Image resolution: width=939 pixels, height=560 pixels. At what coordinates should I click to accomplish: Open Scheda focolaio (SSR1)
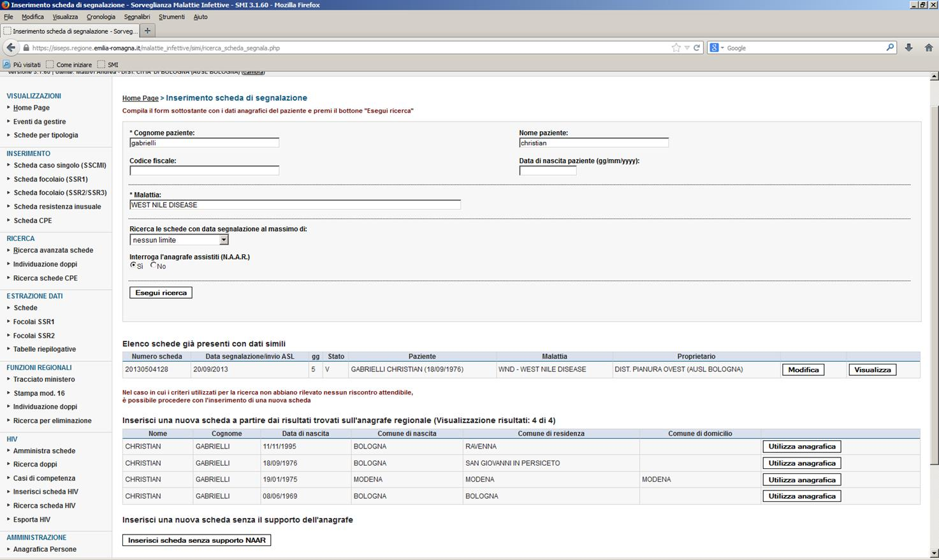(51, 179)
